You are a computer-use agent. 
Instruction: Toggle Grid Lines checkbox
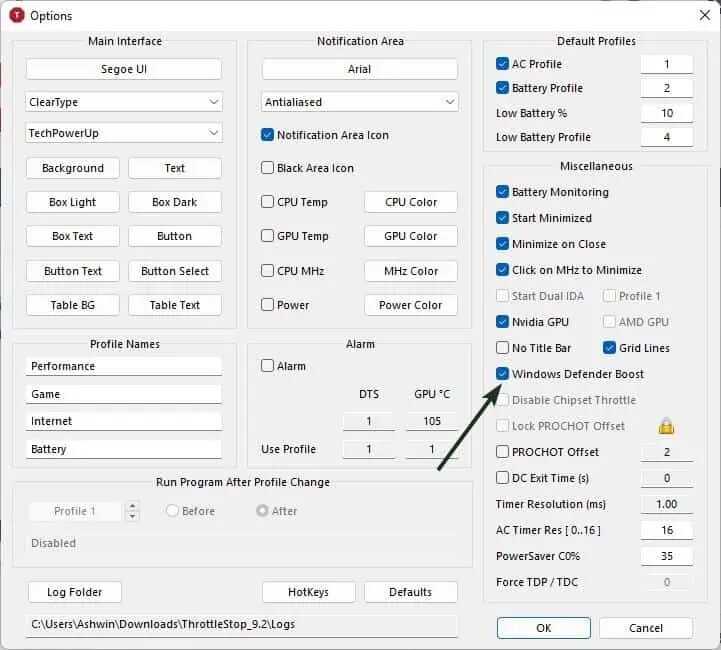(609, 348)
